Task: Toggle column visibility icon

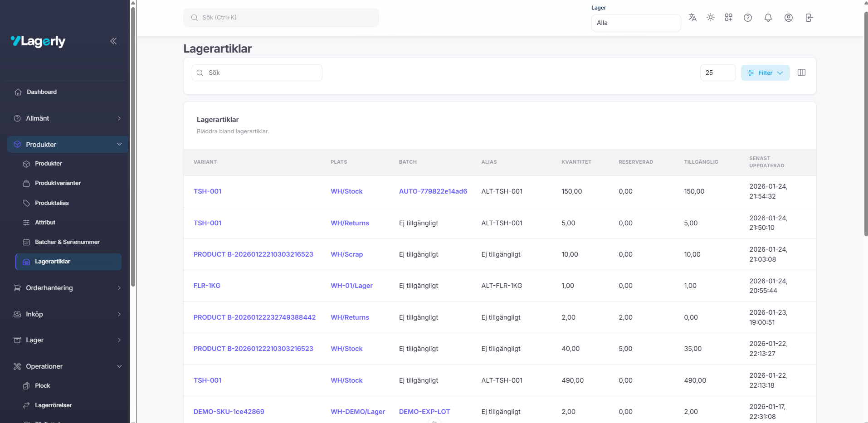Action: point(801,73)
